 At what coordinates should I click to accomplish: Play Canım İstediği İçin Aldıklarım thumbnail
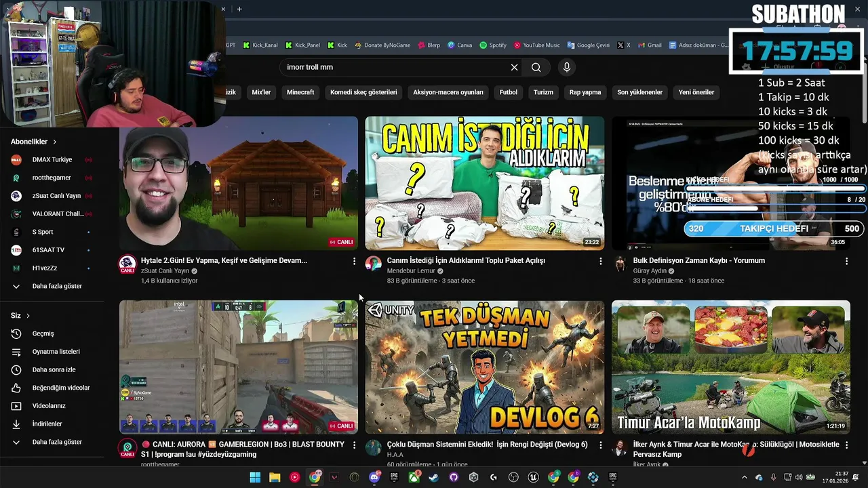pyautogui.click(x=485, y=183)
